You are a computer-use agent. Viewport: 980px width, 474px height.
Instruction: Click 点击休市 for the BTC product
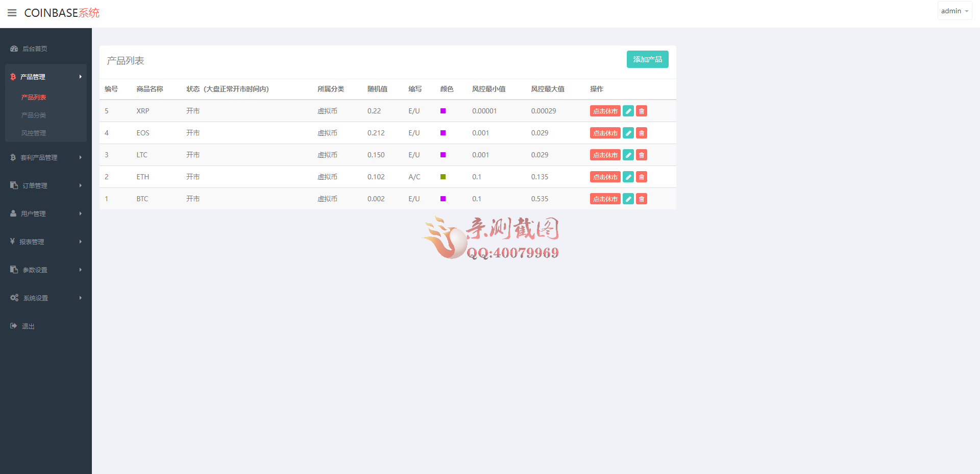(x=605, y=199)
